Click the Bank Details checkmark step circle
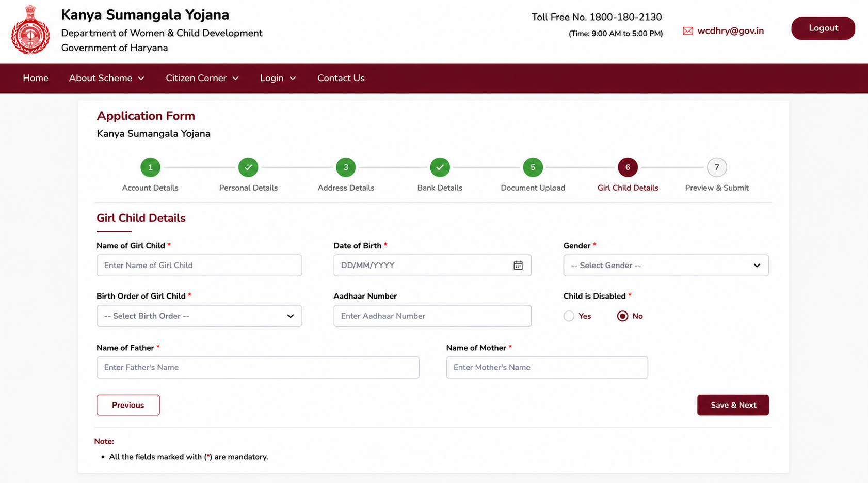 tap(440, 167)
